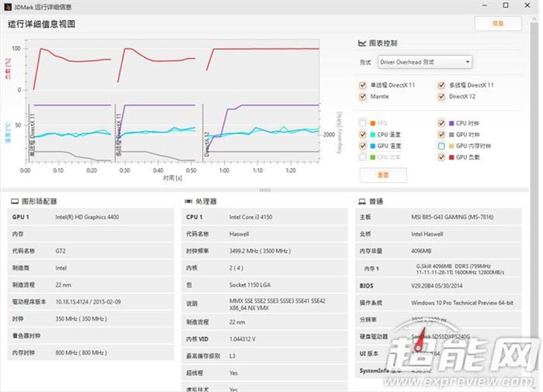Viewport: 543px width, 392px height.
Task: Uncheck the GPU 负载 series checkbox
Action: point(441,157)
